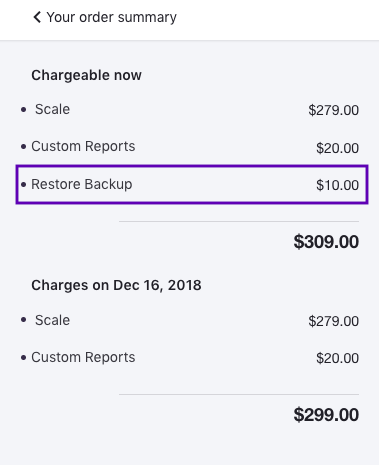The width and height of the screenshot is (379, 465).
Task: Select the Charges on Dec 16, 2018 heading
Action: (116, 285)
